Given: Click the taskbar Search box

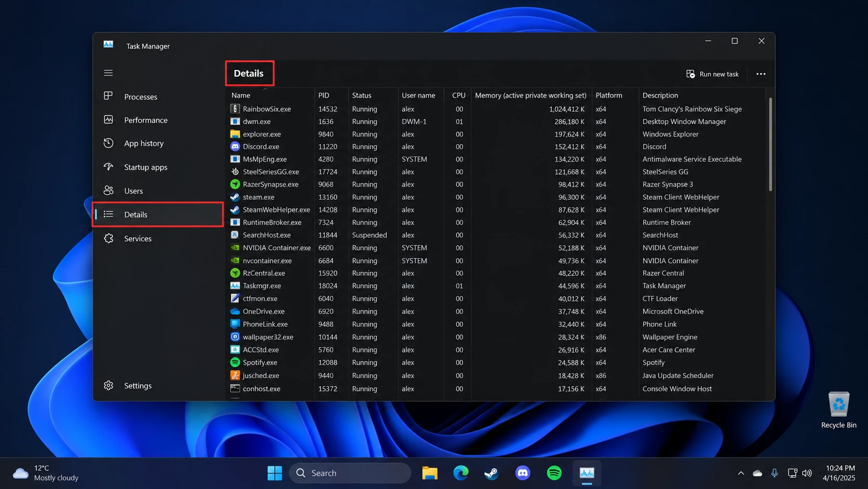Looking at the screenshot, I should pos(350,473).
